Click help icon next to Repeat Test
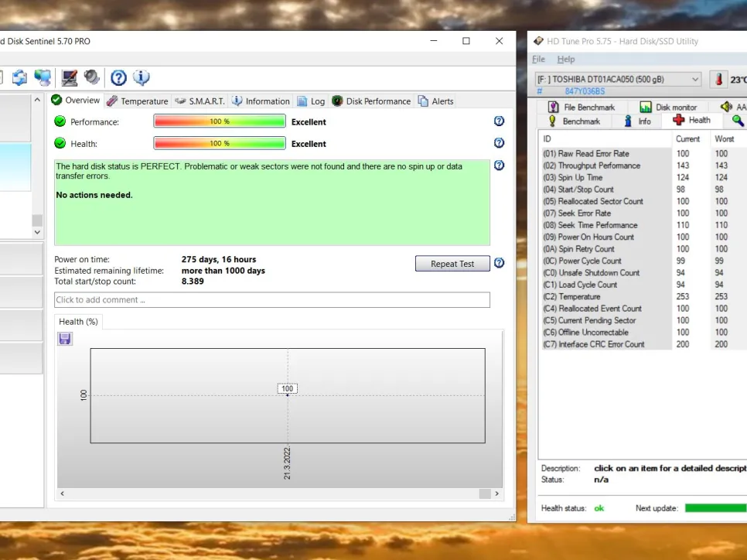The image size is (747, 560). (499, 263)
